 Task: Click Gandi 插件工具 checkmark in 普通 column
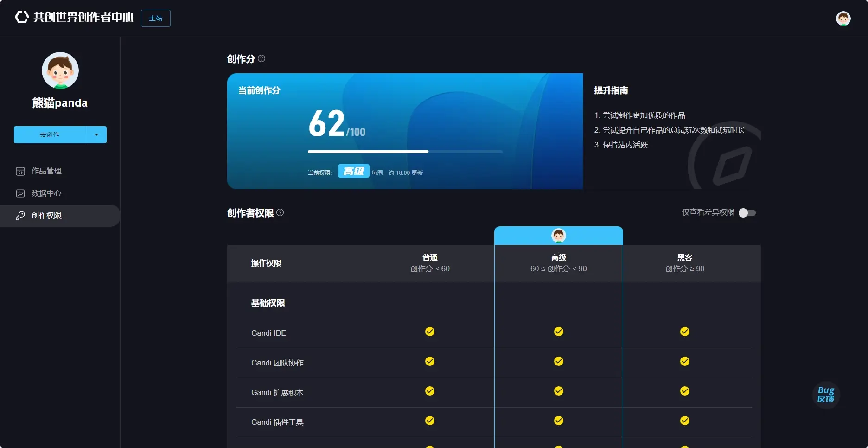[430, 421]
